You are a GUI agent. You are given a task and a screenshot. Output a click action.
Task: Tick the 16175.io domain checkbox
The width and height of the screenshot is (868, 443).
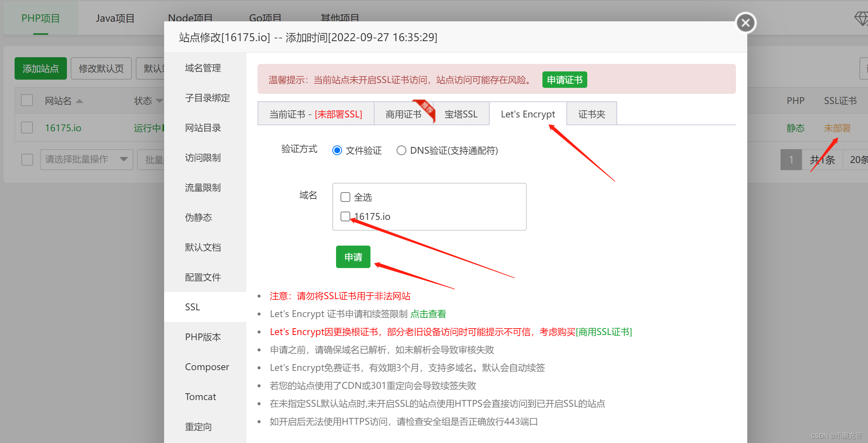[345, 216]
